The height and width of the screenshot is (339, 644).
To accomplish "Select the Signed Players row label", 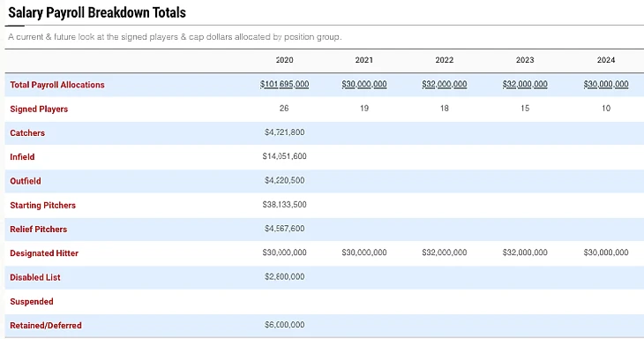I will (x=39, y=109).
